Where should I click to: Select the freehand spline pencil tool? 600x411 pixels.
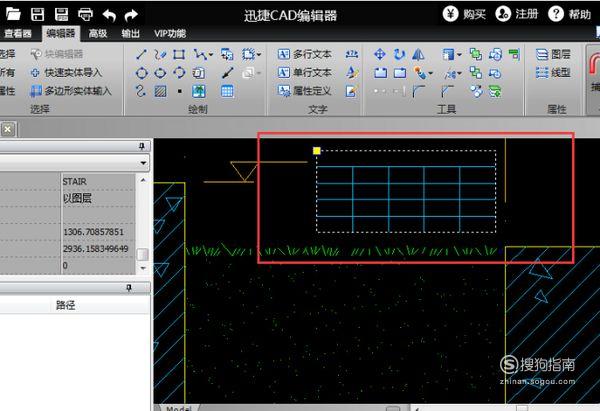click(x=160, y=54)
